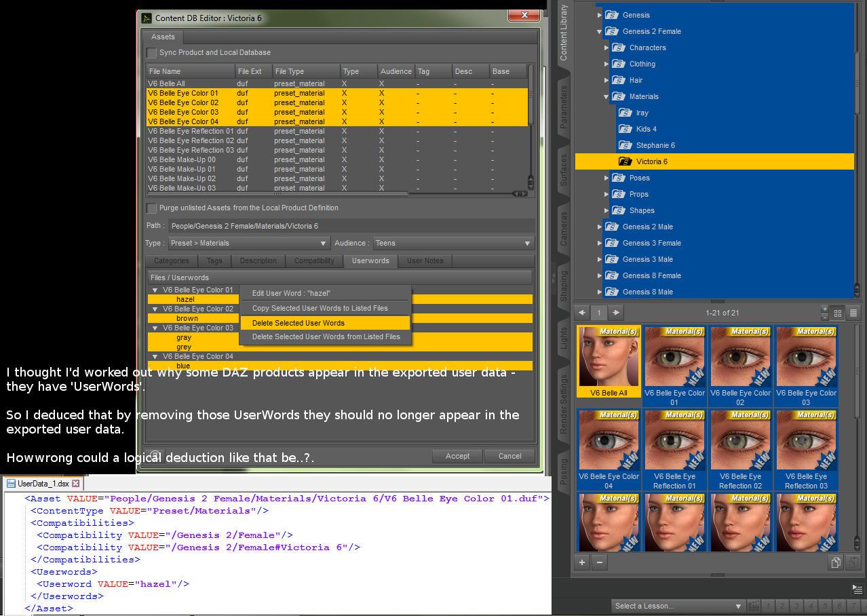Choose Edit User Word "hazel" menu item

coord(325,293)
